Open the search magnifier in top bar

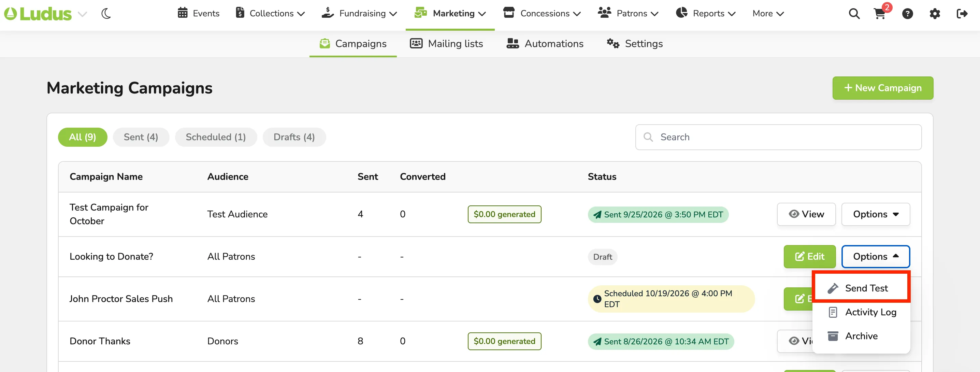[854, 14]
